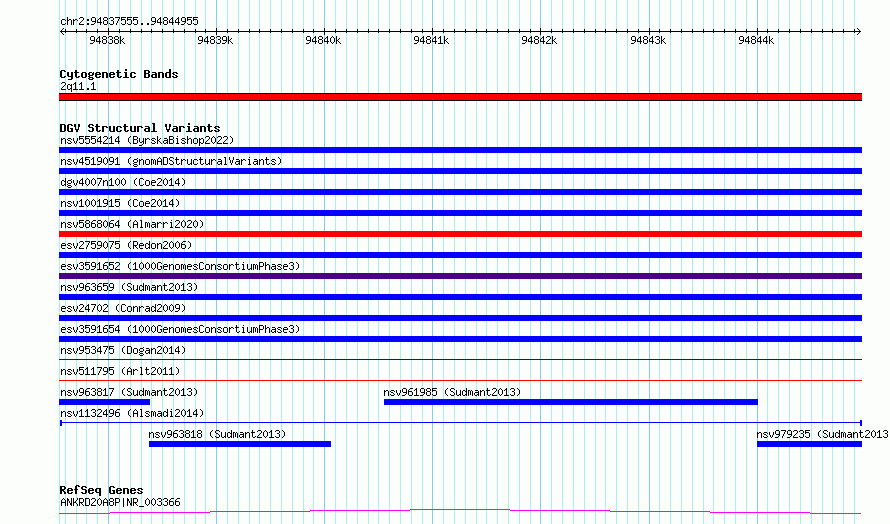The image size is (890, 524).
Task: Open the nsv961985 (Sudmant2013) variant bar
Action: tap(570, 402)
